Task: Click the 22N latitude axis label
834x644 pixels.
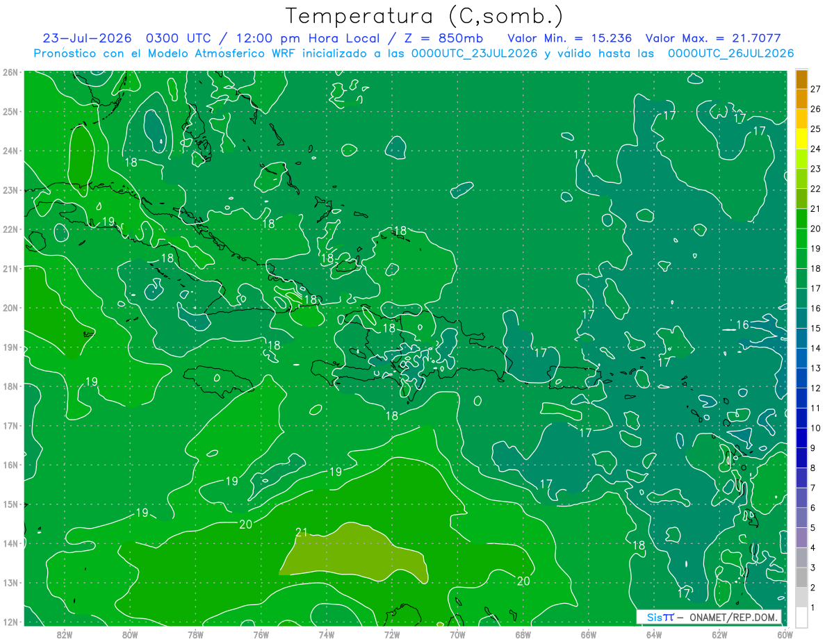Action: tap(10, 229)
